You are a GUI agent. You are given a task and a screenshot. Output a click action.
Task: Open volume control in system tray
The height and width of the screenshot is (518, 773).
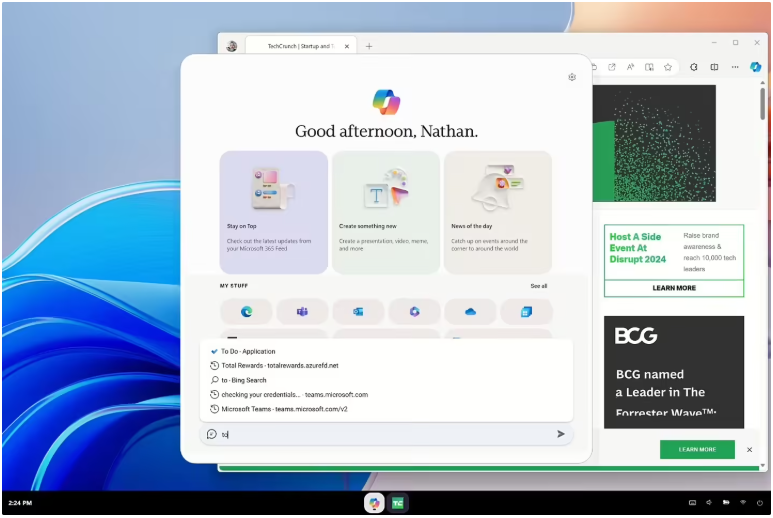[x=709, y=503]
